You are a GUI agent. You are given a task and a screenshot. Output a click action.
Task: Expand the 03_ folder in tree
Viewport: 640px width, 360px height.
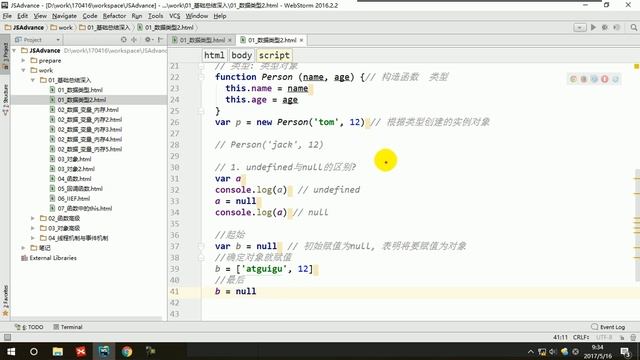[x=33, y=228]
